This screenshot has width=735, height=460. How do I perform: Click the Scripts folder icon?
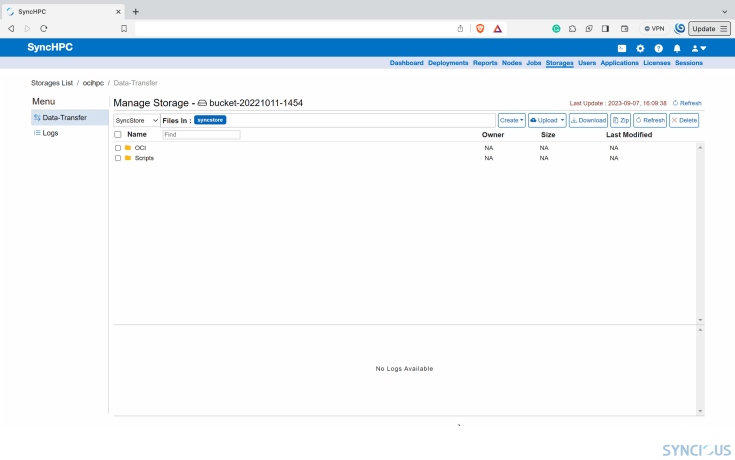pos(128,158)
